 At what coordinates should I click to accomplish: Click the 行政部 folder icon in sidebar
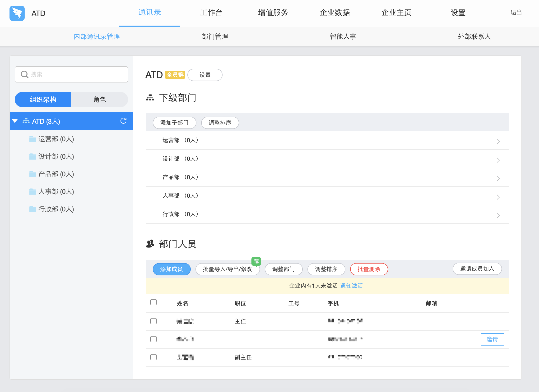point(33,209)
